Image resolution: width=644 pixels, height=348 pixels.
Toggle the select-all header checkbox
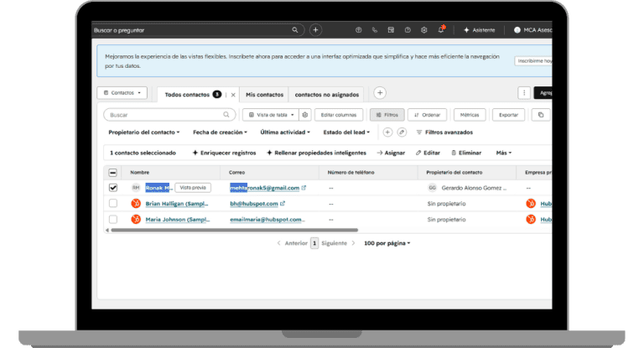113,173
